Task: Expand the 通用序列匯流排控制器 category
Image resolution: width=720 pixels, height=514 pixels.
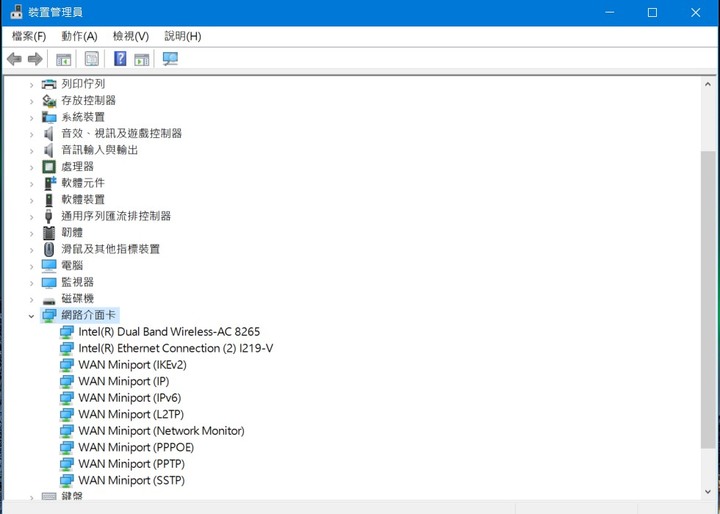Action: point(31,217)
